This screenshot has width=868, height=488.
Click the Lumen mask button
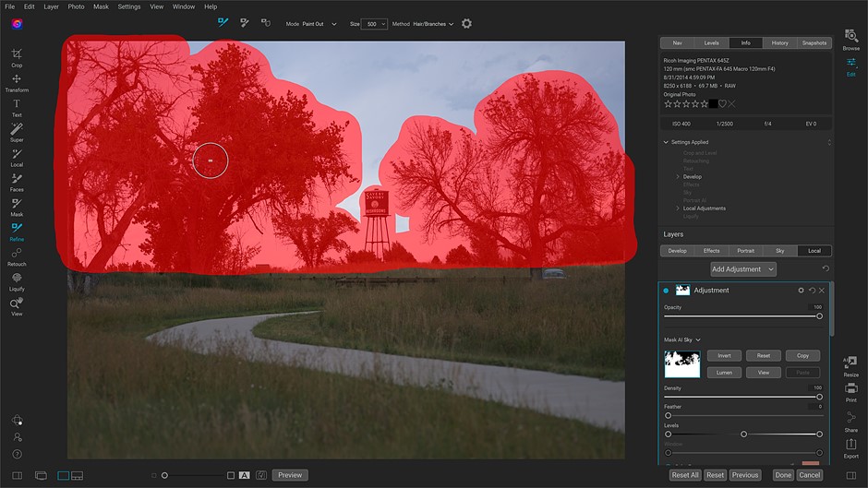pyautogui.click(x=724, y=373)
